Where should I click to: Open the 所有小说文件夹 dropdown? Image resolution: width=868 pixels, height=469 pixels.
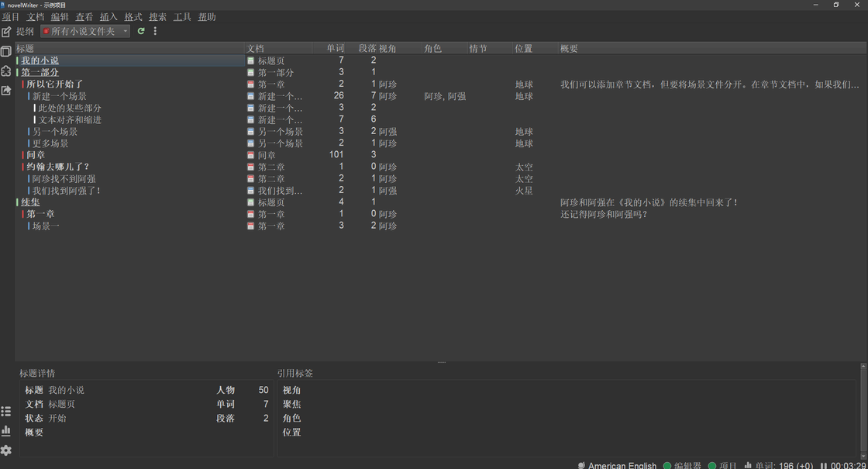pyautogui.click(x=85, y=32)
